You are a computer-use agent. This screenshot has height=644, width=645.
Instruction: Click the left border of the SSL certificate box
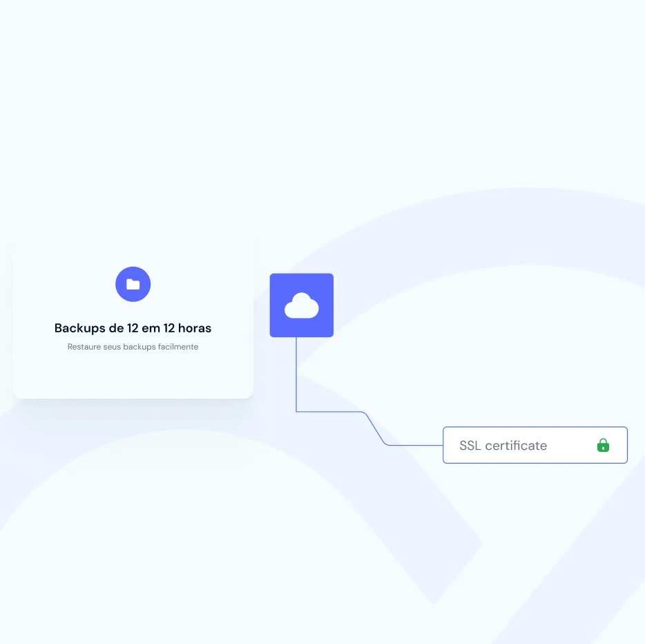443,445
